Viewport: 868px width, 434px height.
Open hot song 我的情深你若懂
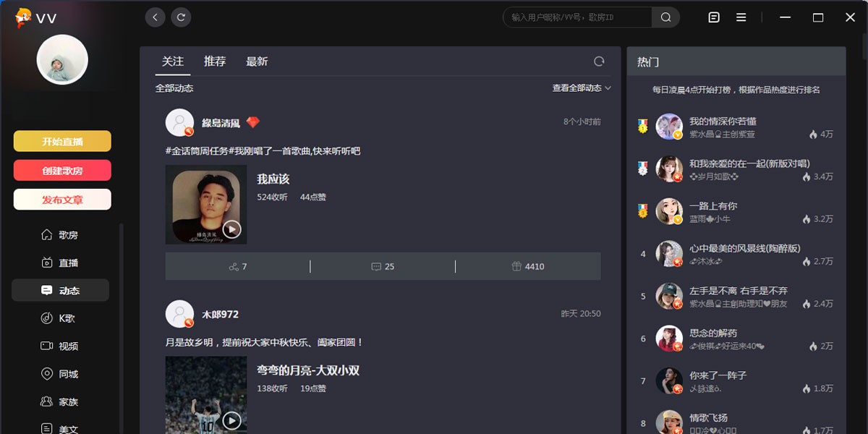click(723, 122)
